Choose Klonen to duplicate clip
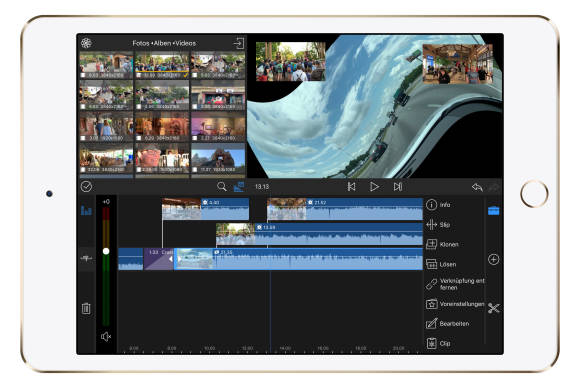Screen dimensions: 580x388 point(442,244)
